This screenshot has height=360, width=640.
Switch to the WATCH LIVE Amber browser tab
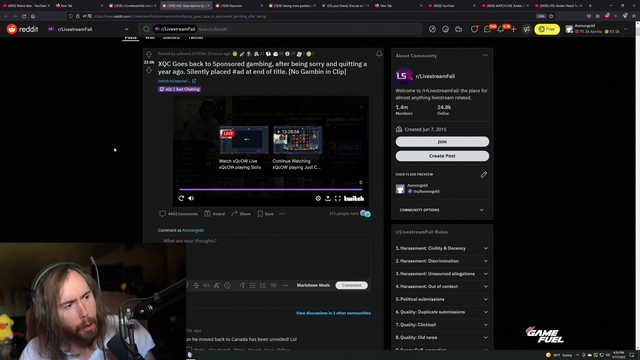[505, 6]
